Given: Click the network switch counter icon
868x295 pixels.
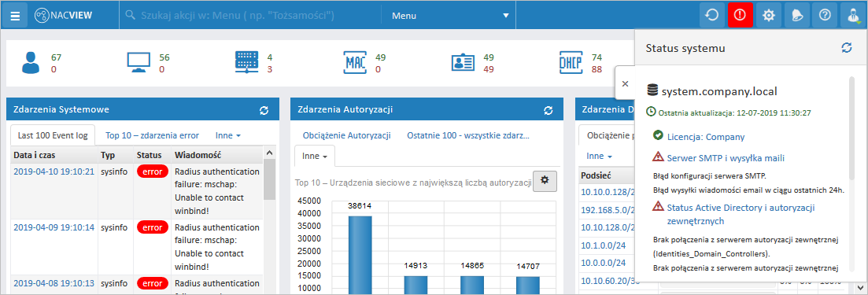Looking at the screenshot, I should pos(246,63).
